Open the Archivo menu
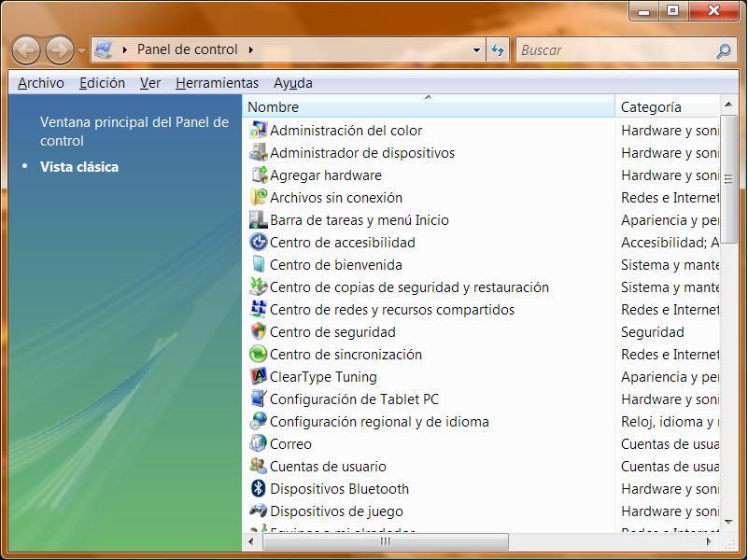The width and height of the screenshot is (748, 560). pyautogui.click(x=41, y=83)
